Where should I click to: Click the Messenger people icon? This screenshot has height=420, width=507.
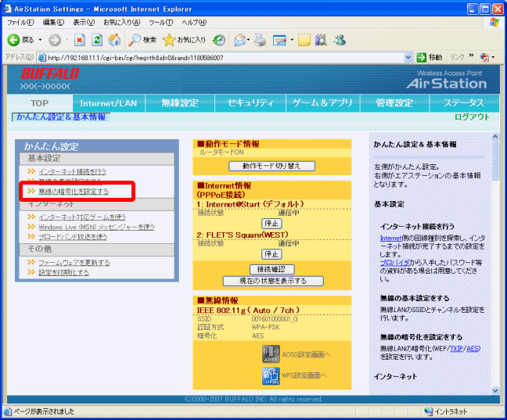pos(340,40)
